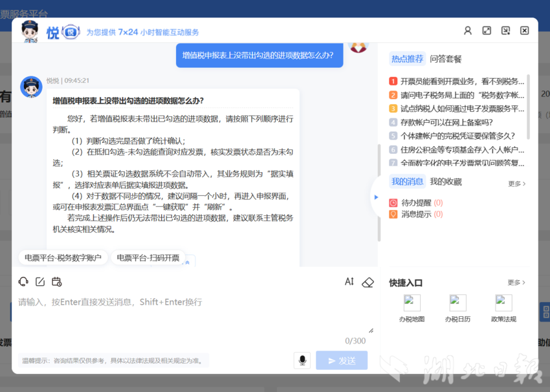Open hot question 存款帐户可以在网上备案吗?
The height and width of the screenshot is (392, 550).
[446, 122]
